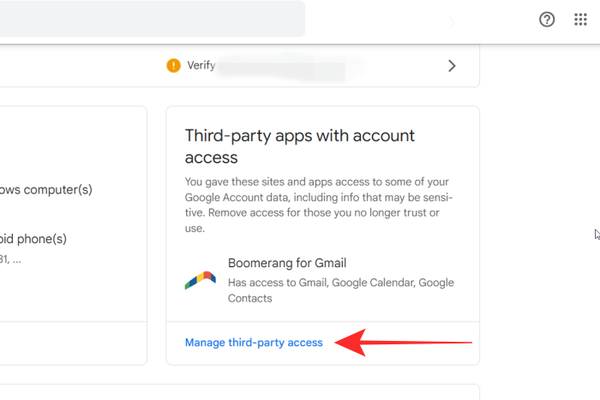Open the Google apps grid launcher
600x400 pixels.
tap(580, 20)
